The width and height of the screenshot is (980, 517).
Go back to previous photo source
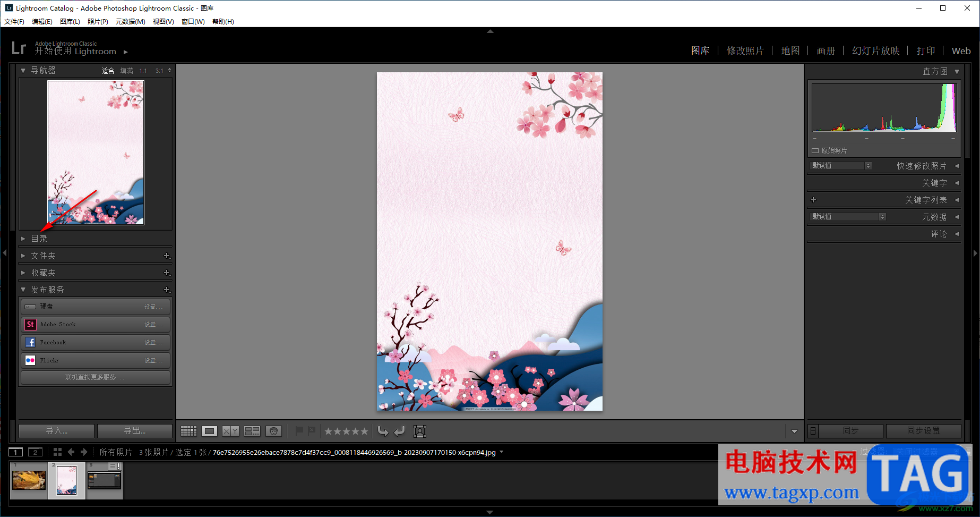click(71, 452)
